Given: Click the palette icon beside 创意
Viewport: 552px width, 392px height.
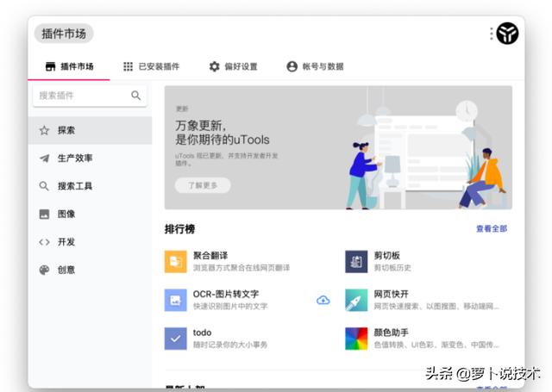Looking at the screenshot, I should pyautogui.click(x=44, y=270).
